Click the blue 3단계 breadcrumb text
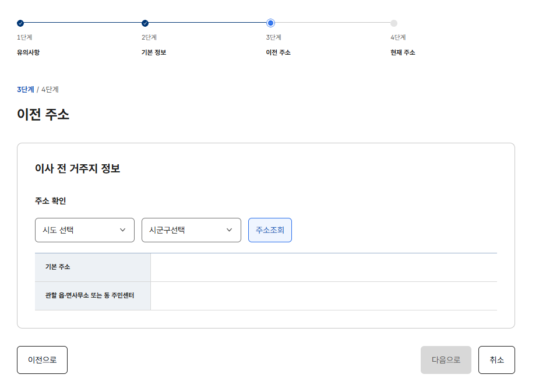539x392 pixels. click(x=26, y=89)
